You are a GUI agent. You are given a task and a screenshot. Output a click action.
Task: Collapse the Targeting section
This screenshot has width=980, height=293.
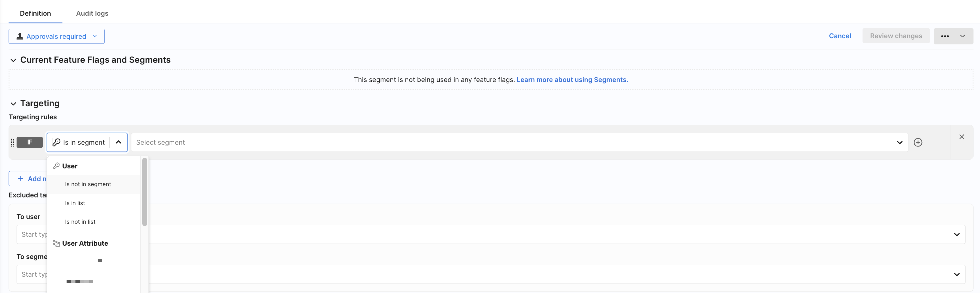click(13, 104)
